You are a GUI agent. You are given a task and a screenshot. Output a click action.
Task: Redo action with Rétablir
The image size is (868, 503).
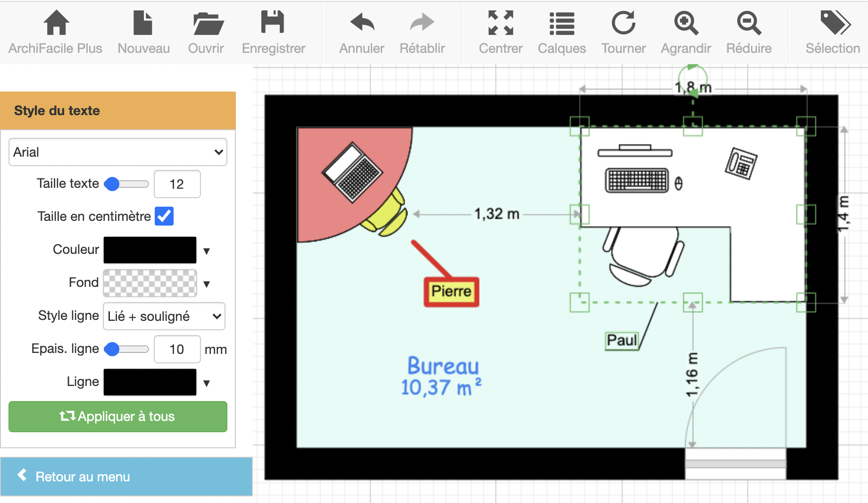pos(422,23)
